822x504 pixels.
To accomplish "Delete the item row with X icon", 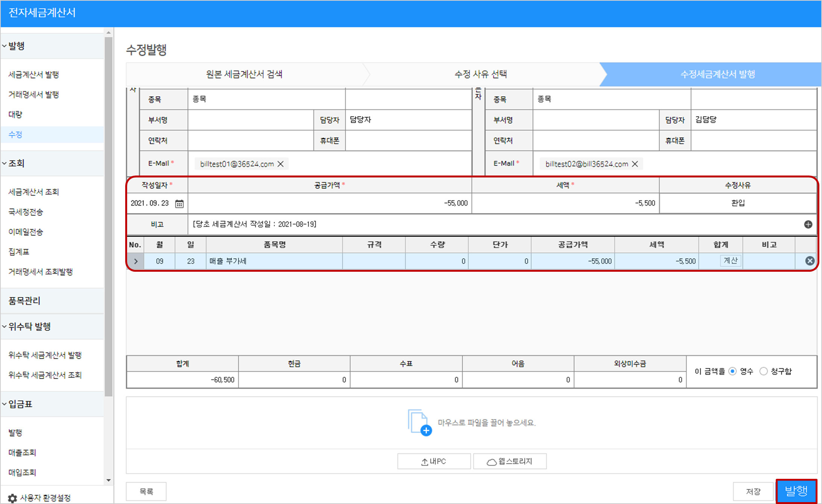I will coord(810,261).
